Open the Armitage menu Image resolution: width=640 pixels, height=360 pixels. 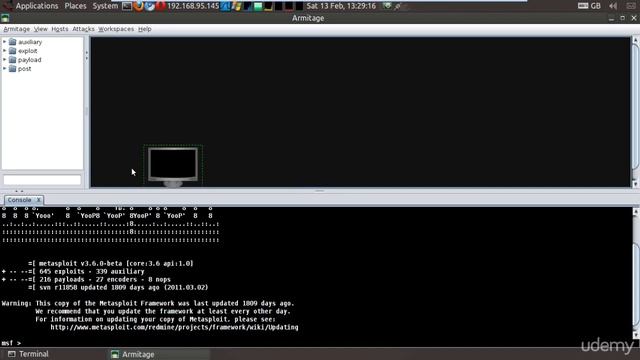16,29
